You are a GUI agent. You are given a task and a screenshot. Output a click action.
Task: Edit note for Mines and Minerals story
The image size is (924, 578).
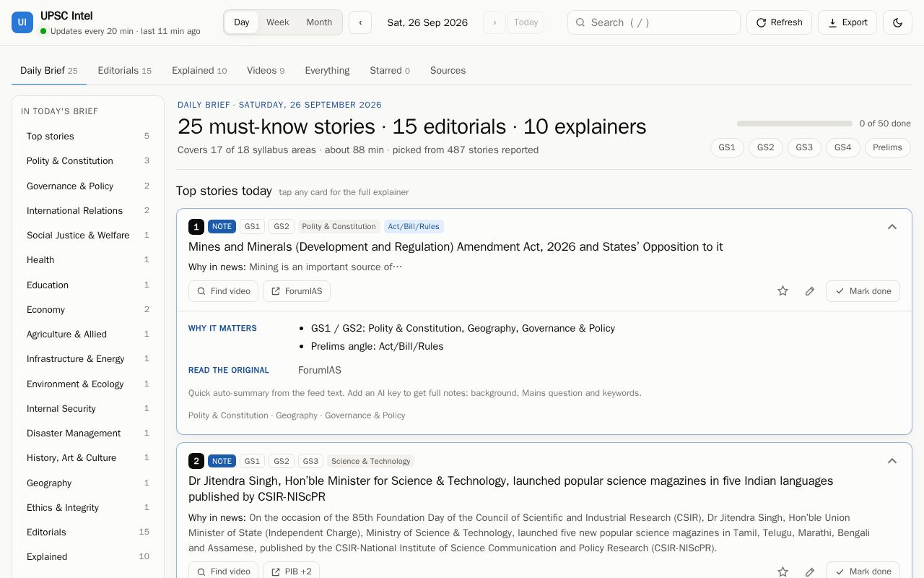pos(810,291)
